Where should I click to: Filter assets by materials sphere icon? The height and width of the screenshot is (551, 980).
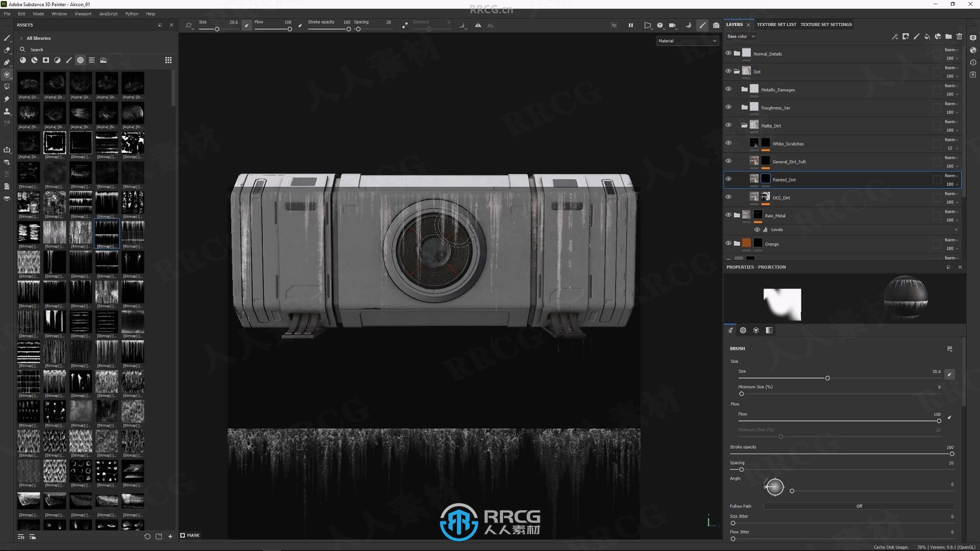23,60
